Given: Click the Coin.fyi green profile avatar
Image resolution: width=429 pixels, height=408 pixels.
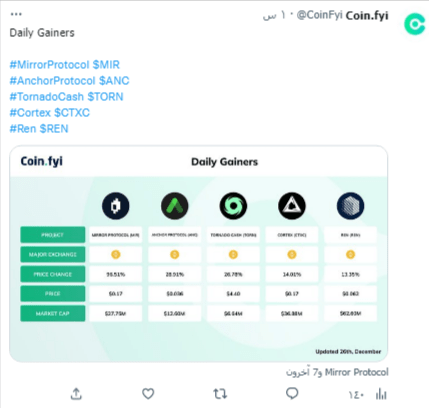Looking at the screenshot, I should (x=415, y=24).
